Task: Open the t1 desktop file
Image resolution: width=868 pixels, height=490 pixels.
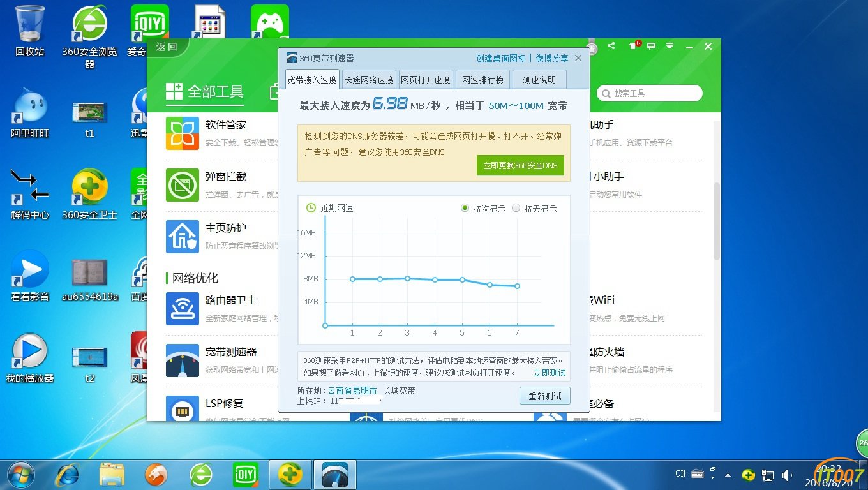Action: [89, 118]
